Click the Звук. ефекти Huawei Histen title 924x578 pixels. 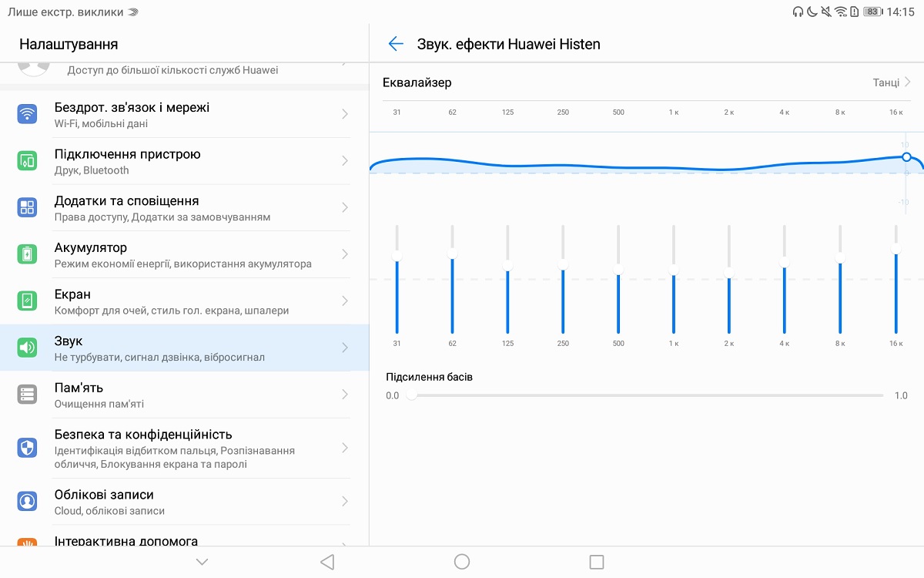click(x=508, y=44)
